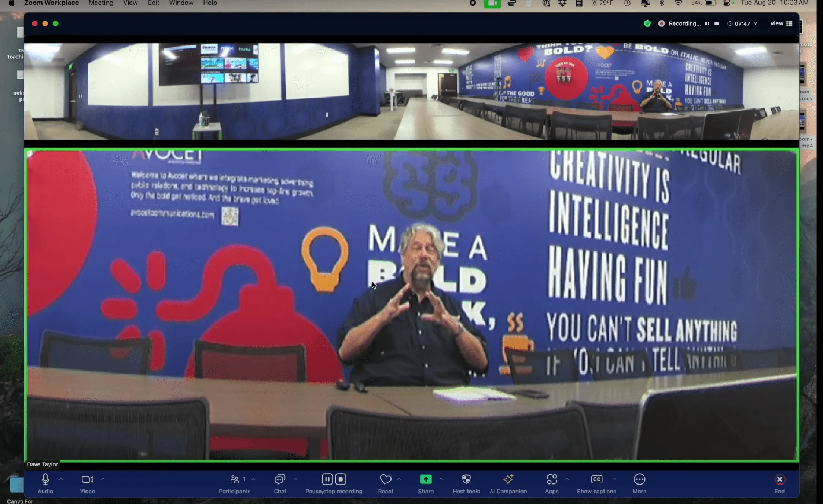The width and height of the screenshot is (823, 504).
Task: Pause recording from the bottom toolbar
Action: [327, 479]
